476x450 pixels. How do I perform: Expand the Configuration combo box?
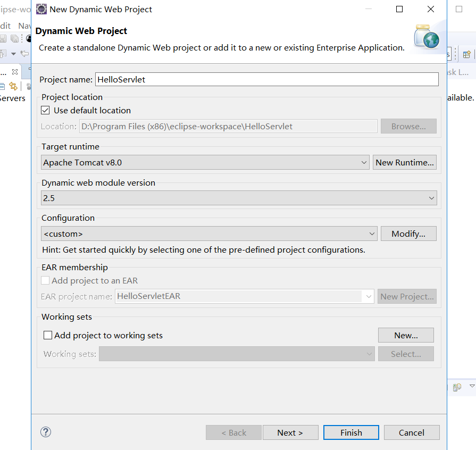point(209,234)
